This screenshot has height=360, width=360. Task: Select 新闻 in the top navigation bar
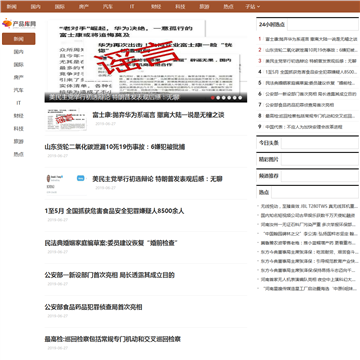[11, 6]
